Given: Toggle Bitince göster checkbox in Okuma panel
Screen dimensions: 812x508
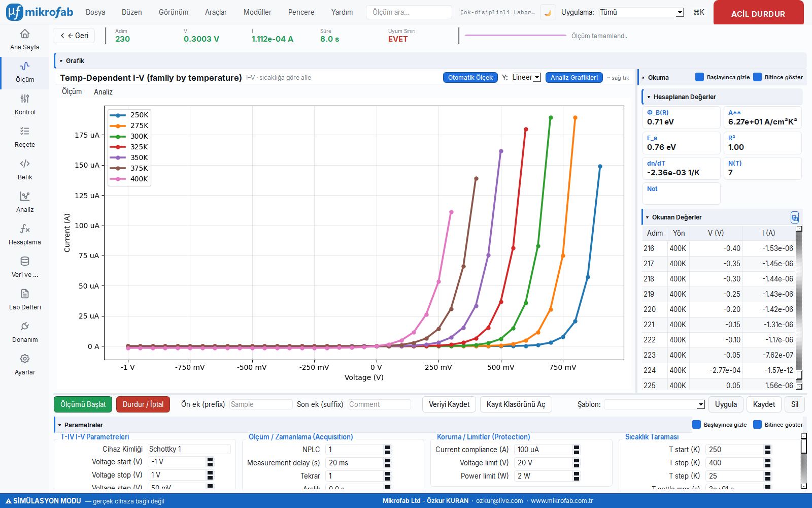Looking at the screenshot, I should (758, 77).
